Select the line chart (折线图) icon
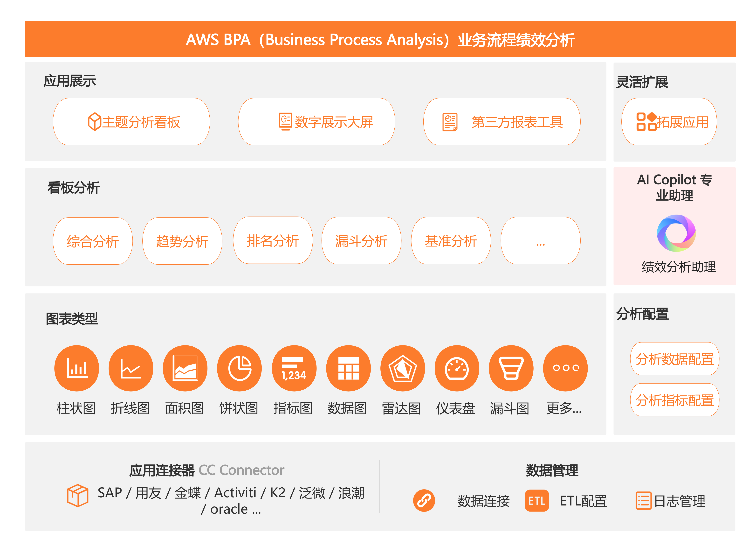 pos(131,368)
